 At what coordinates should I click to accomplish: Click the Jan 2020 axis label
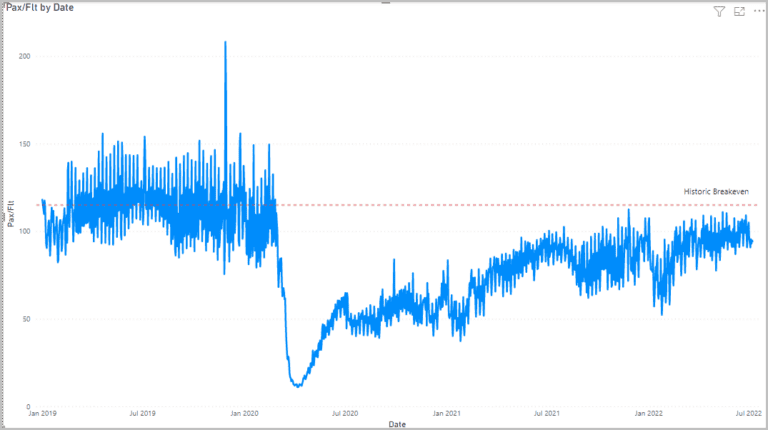point(244,413)
